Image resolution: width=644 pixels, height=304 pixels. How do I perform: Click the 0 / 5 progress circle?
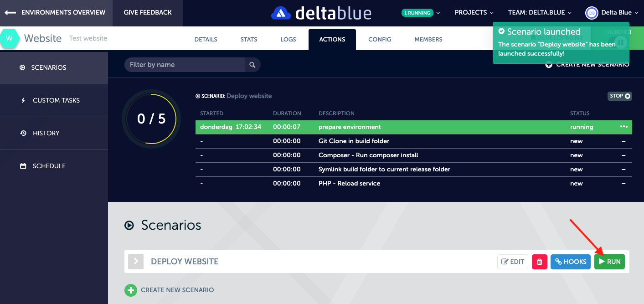coord(151,119)
